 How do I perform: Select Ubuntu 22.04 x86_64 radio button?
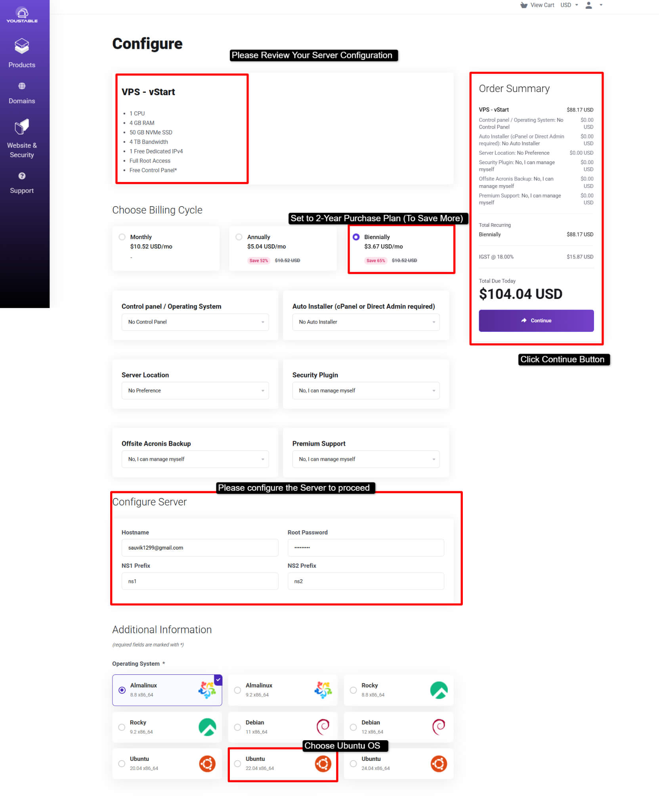tap(237, 764)
